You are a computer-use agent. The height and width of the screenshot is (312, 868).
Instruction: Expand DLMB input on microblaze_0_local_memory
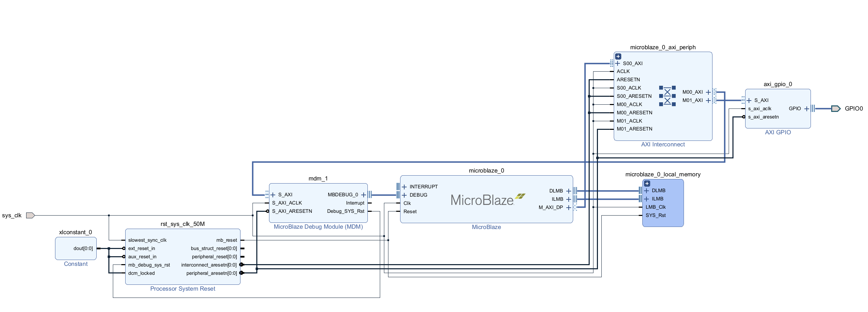tap(646, 191)
